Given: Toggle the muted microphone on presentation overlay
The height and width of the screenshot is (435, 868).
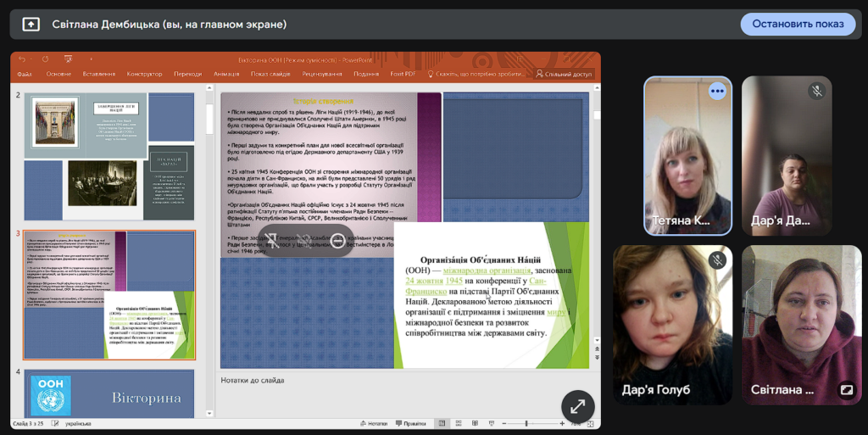Looking at the screenshot, I should (304, 240).
